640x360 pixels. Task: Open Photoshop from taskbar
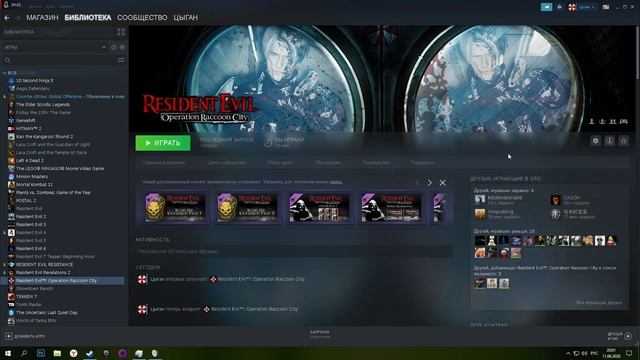(41, 353)
